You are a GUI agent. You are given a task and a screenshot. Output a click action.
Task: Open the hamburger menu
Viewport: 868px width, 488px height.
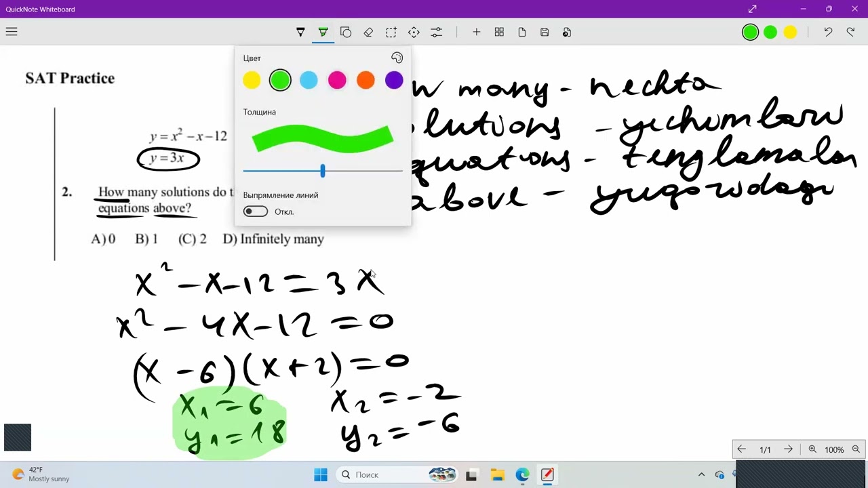[x=11, y=32]
